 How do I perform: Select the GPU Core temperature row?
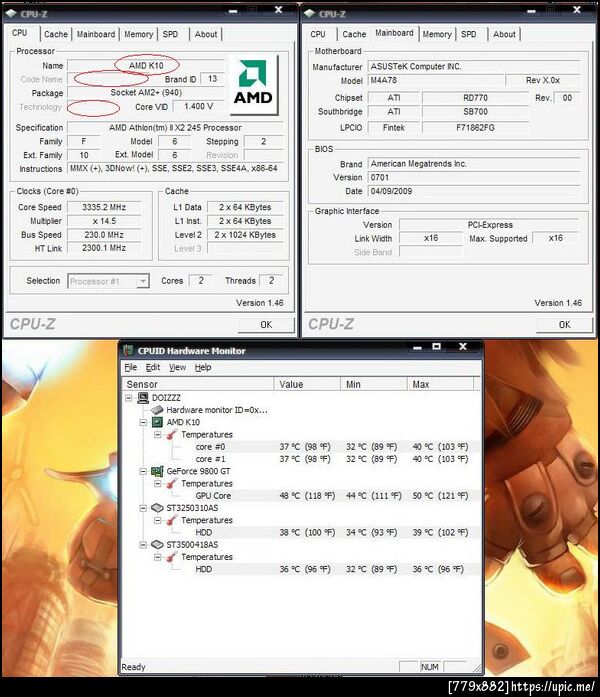pos(332,496)
